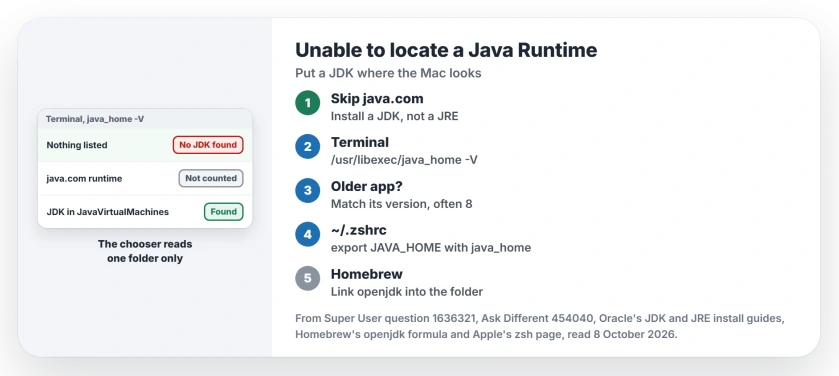Select the '~/.zshrc' step title
The height and width of the screenshot is (376, 839).
[359, 231]
